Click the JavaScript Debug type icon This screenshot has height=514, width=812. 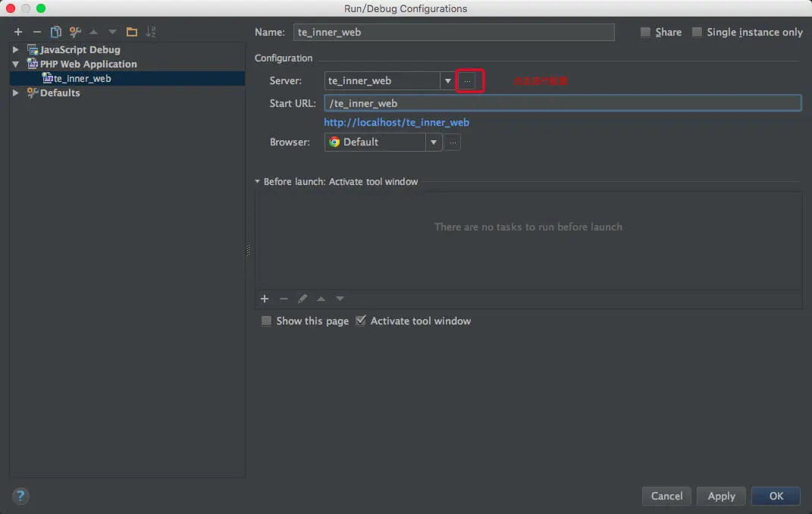pyautogui.click(x=33, y=50)
